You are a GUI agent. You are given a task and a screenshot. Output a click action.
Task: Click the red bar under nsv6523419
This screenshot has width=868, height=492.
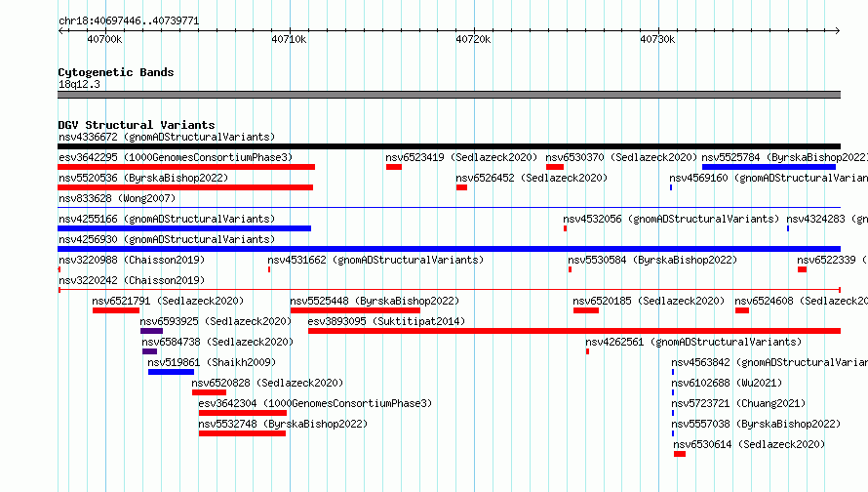coord(394,167)
